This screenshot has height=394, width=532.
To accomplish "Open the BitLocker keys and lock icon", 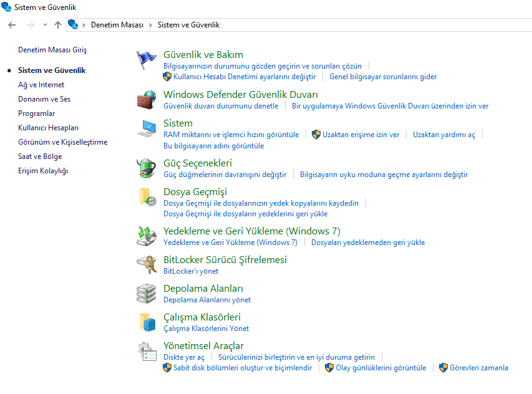I will pyautogui.click(x=147, y=264).
